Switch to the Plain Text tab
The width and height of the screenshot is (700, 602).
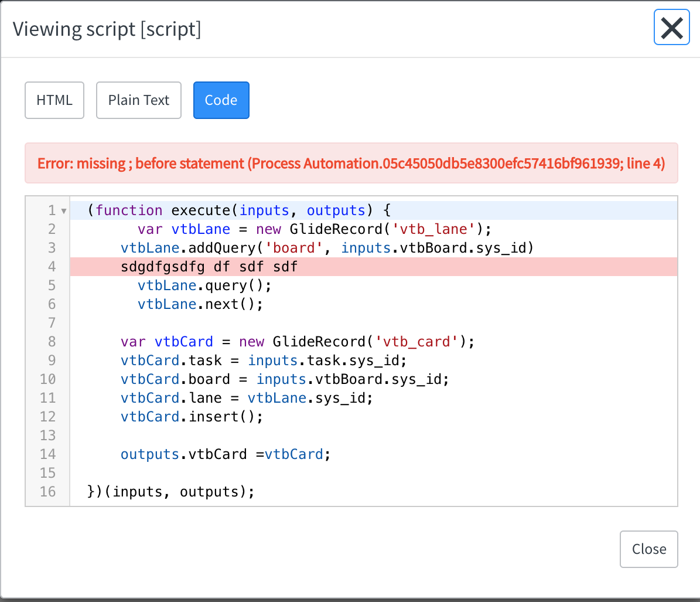[139, 100]
